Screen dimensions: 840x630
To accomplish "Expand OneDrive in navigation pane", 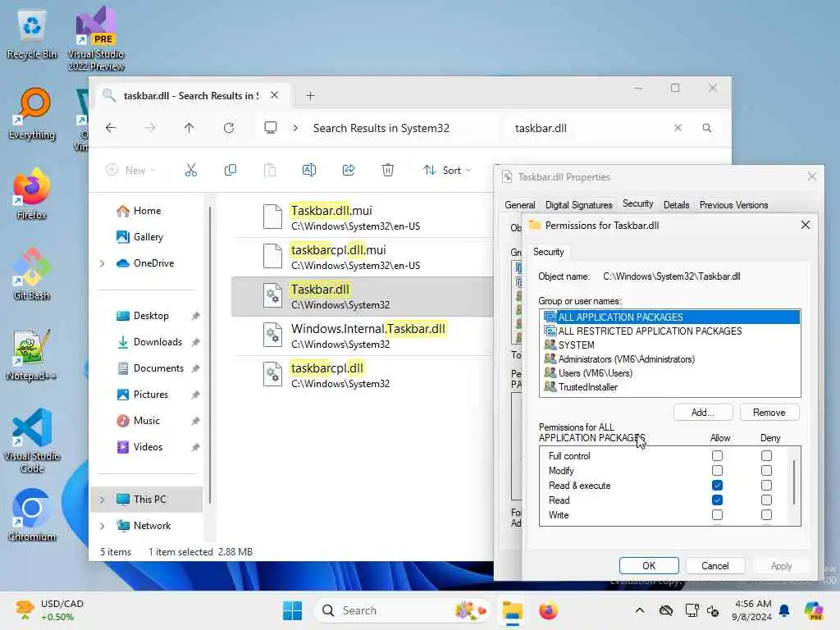I will [x=103, y=263].
